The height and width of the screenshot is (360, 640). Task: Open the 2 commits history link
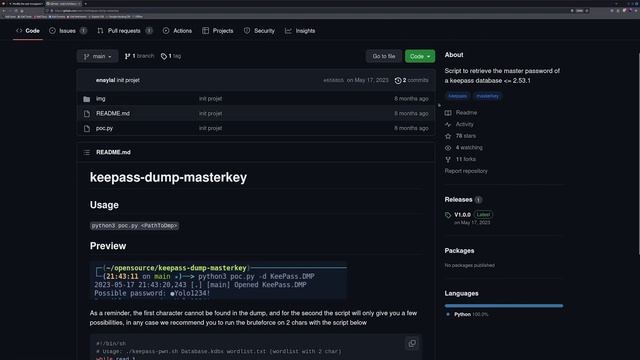(x=411, y=80)
